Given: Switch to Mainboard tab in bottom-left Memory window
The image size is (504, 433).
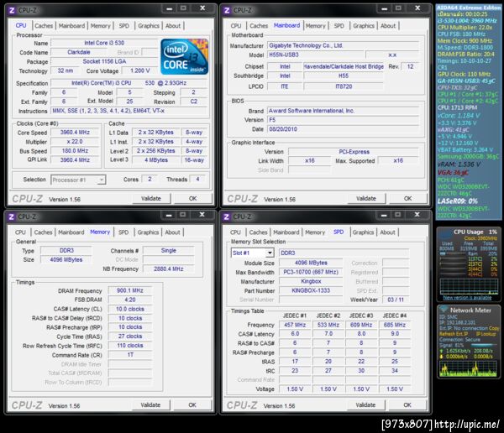Looking at the screenshot, I should 71,232.
